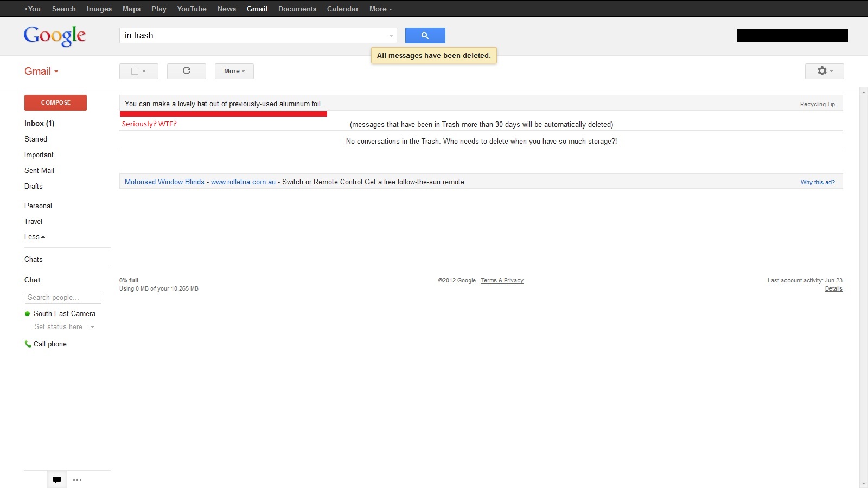Screen dimensions: 868x488
Task: Open the arrow next to select-all checkbox
Action: [144, 71]
